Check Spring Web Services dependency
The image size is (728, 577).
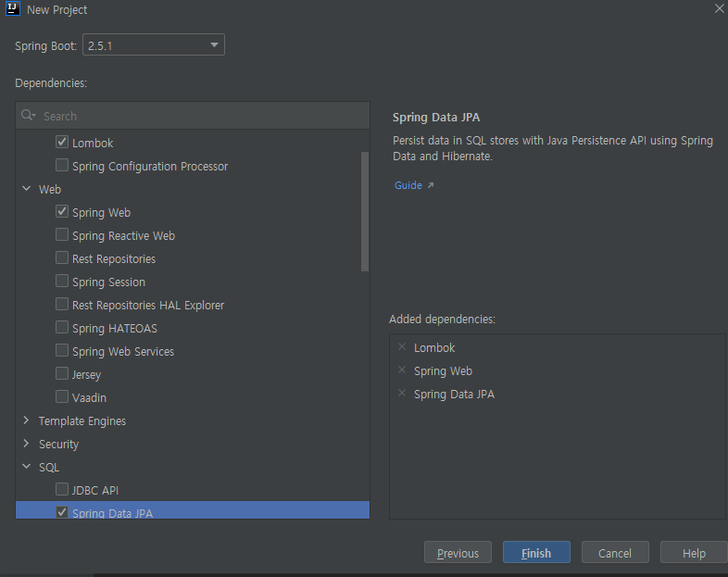click(62, 351)
